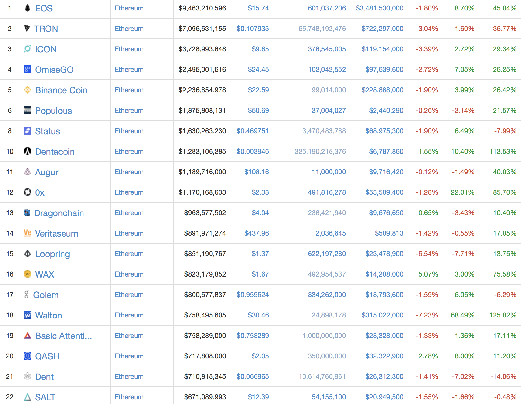Click Walton 24h change 68.49%
Screen dimensions: 532x404
[x=463, y=315]
